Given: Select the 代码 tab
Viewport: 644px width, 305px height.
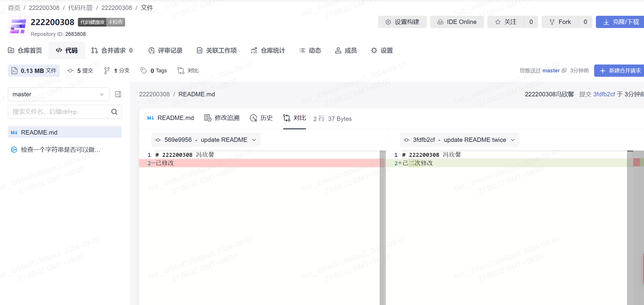Looking at the screenshot, I should coord(67,50).
